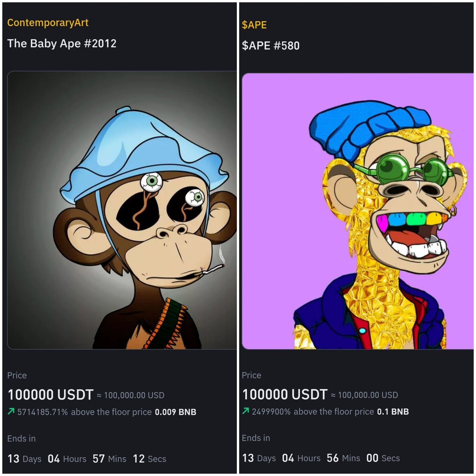476x476 pixels.
Task: Open the $APE #580 golden ape image
Action: click(357, 211)
